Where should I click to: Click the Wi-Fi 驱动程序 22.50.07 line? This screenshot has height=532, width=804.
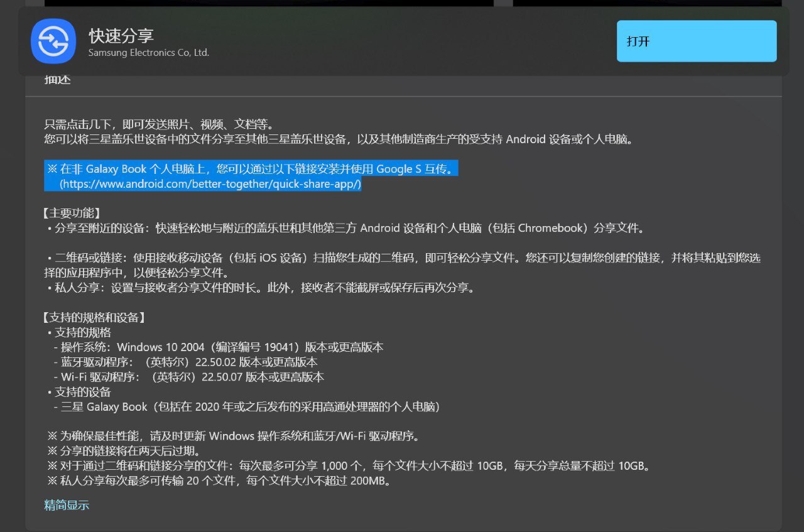coord(189,377)
